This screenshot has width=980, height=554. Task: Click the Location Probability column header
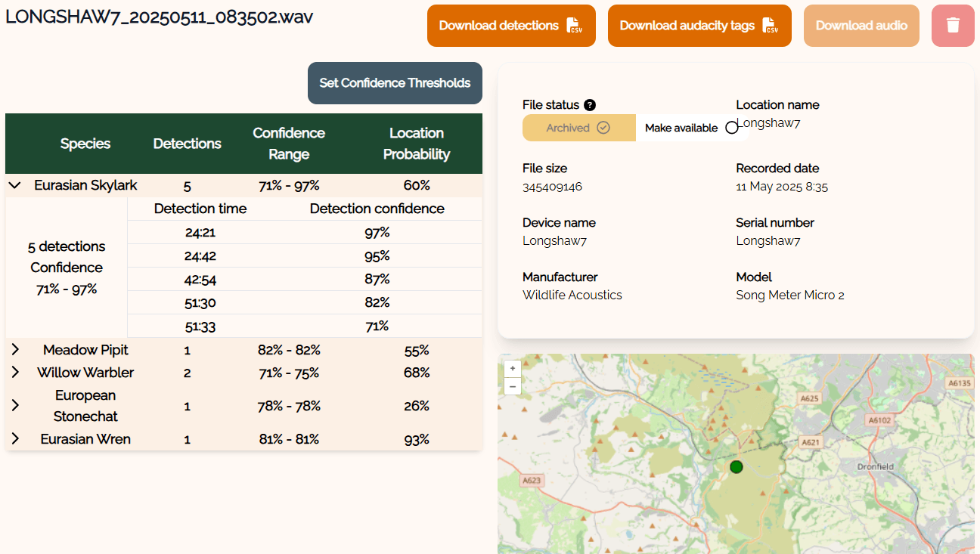click(x=417, y=144)
